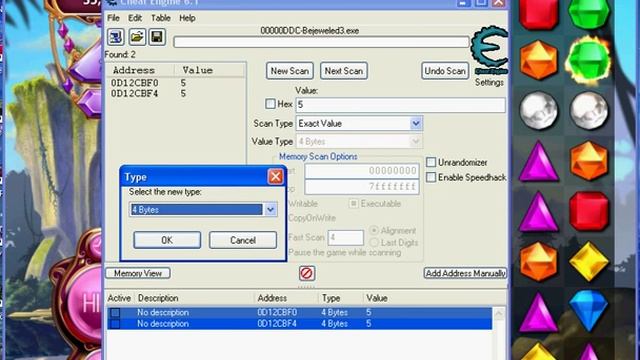Click the address table scrollbar up arrow

click(499, 313)
